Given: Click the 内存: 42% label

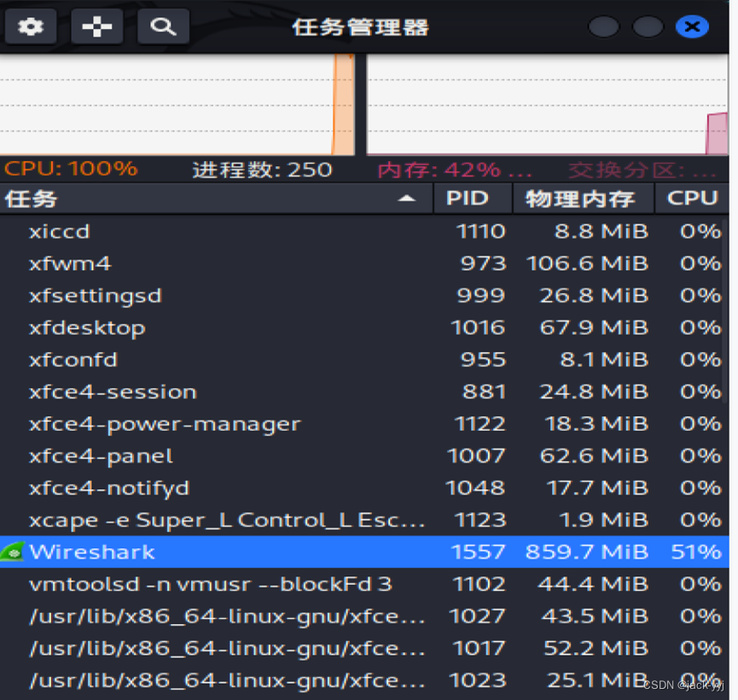Looking at the screenshot, I should [455, 170].
